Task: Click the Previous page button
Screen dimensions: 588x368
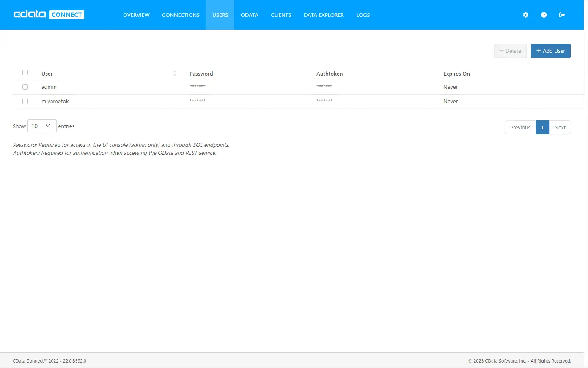Action: tap(520, 127)
